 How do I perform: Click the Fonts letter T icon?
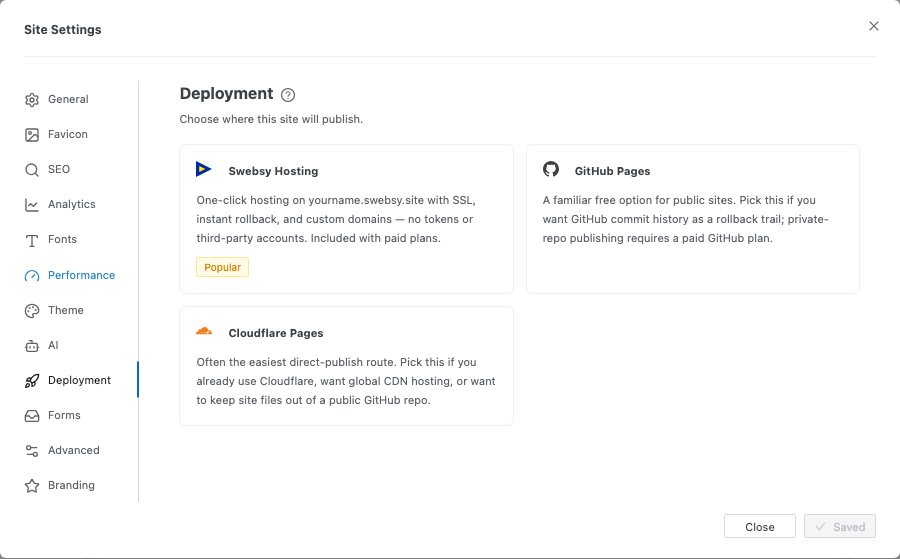(32, 240)
